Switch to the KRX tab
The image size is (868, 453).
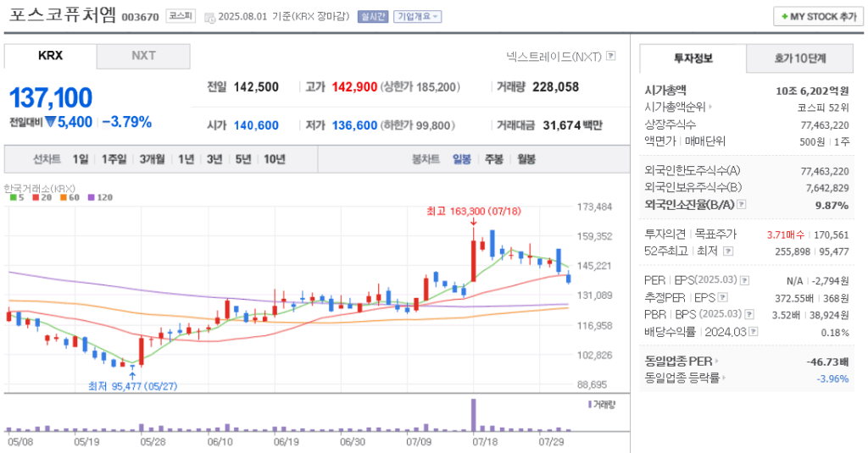point(50,56)
